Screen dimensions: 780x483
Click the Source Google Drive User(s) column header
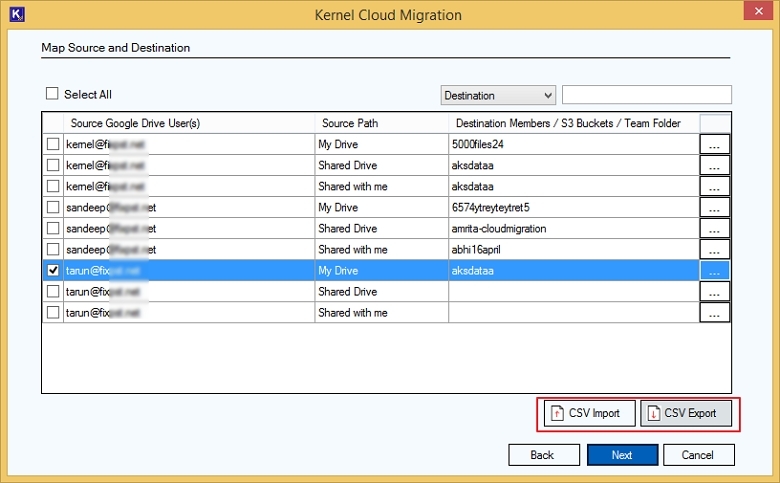click(189, 123)
